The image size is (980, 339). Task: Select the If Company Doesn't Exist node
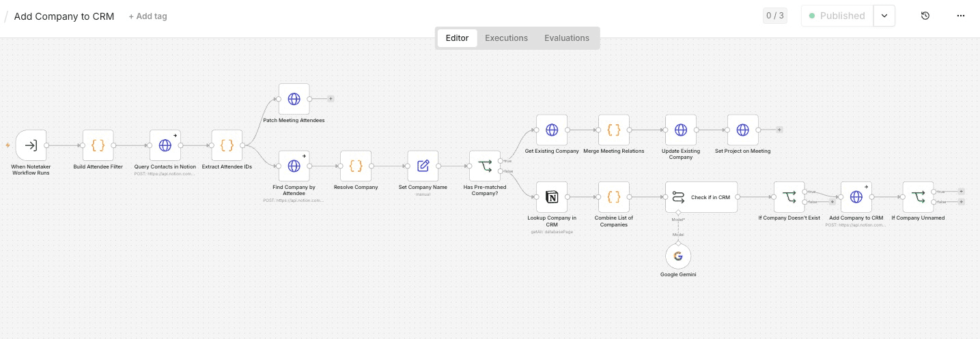point(789,197)
